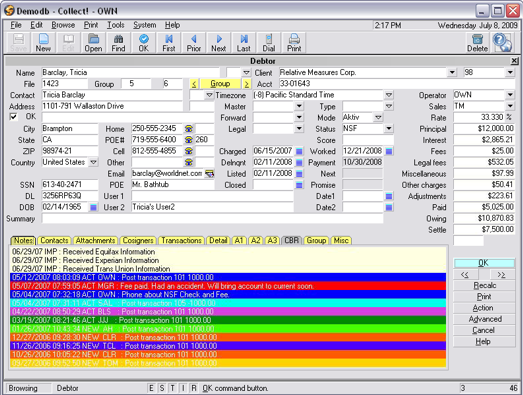Image resolution: width=523 pixels, height=395 pixels.
Task: Click the Print toolbar icon
Action: [294, 43]
